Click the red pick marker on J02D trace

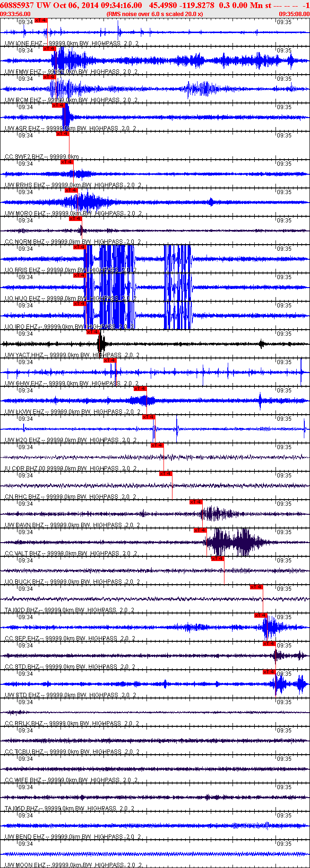click(257, 587)
